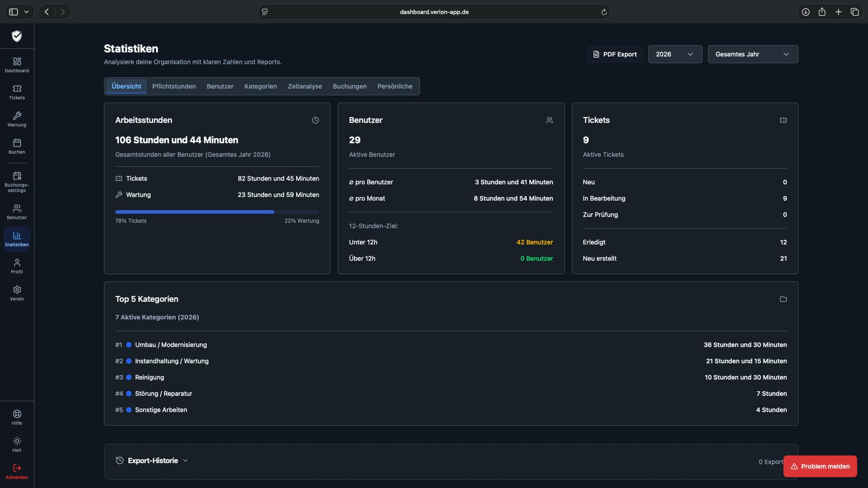
Task: Click the users icon in Benutzer card
Action: [x=550, y=120]
